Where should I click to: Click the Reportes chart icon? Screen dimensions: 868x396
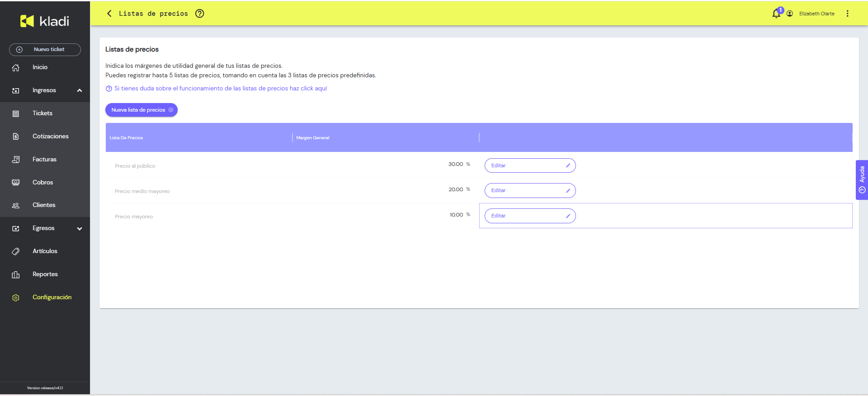[16, 274]
